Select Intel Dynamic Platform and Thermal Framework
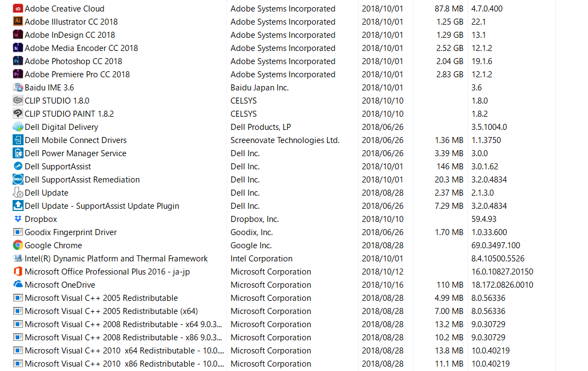Viewport: 588px width, 371px height. [x=116, y=259]
